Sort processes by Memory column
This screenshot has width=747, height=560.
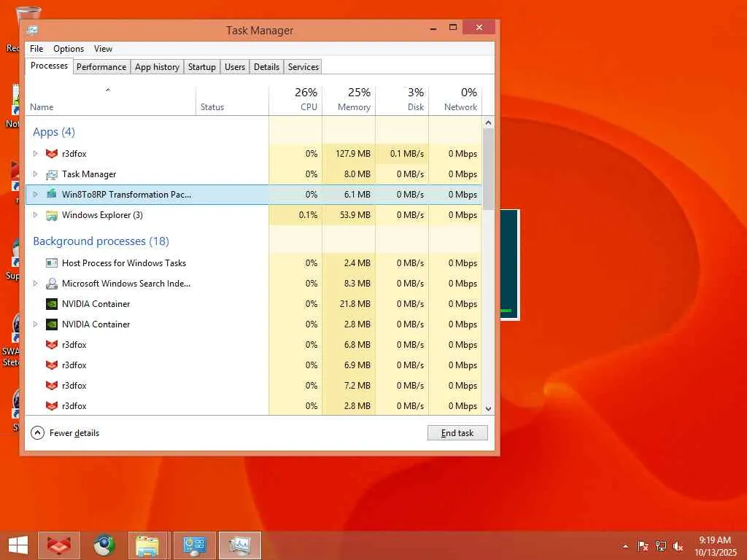pyautogui.click(x=349, y=101)
